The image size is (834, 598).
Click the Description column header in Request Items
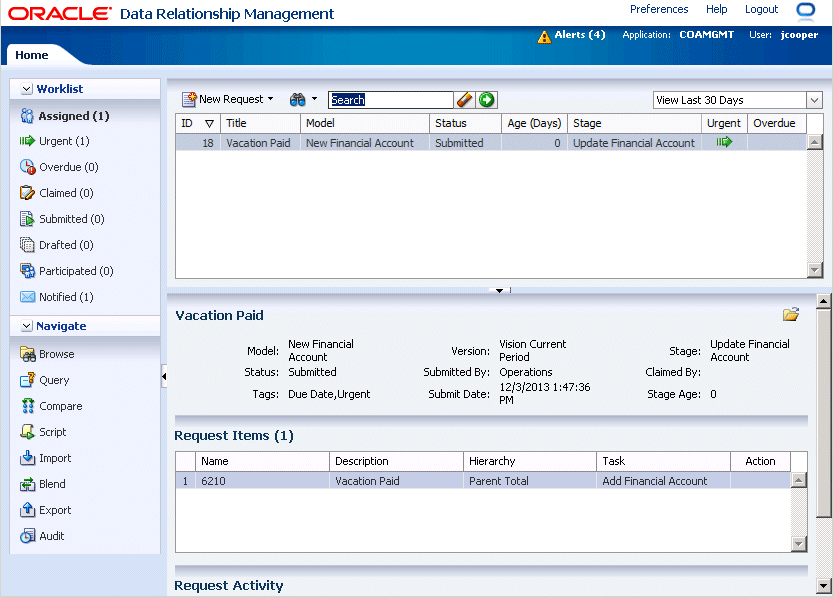(396, 461)
